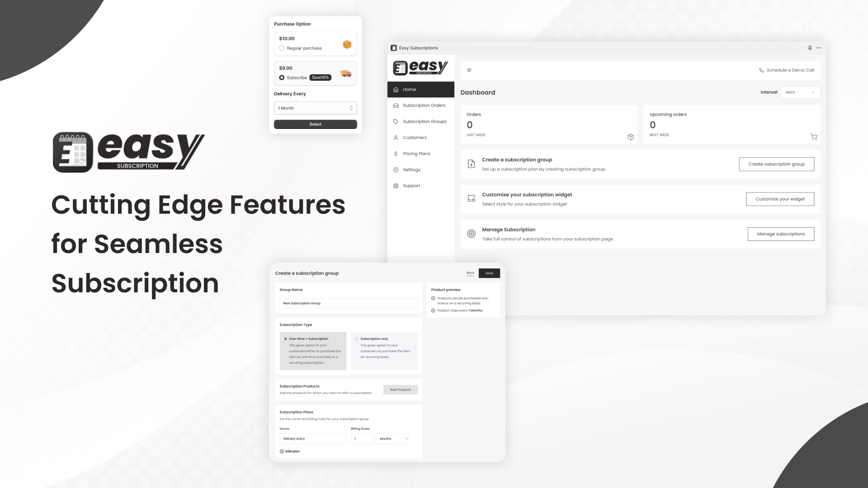
Task: Click the Group Name input field
Action: click(349, 303)
